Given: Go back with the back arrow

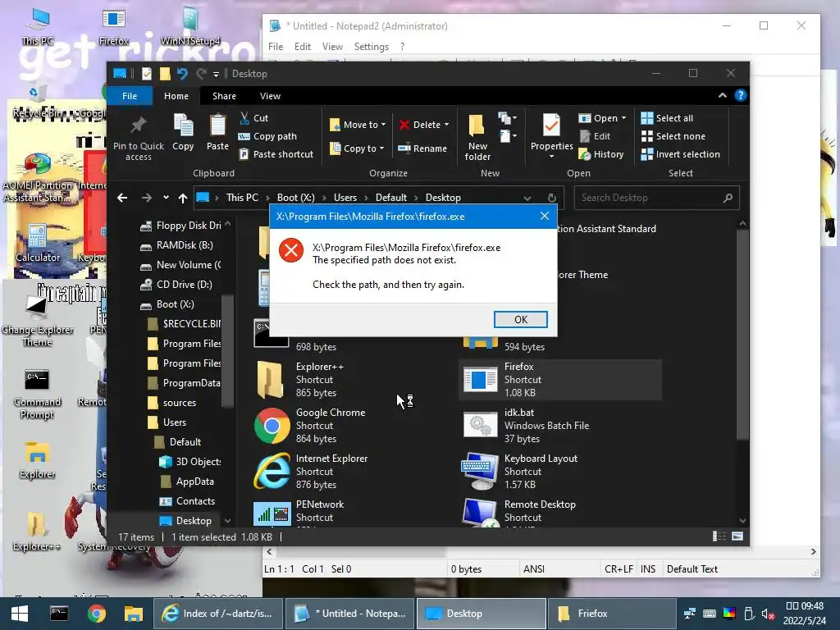Looking at the screenshot, I should 122,198.
